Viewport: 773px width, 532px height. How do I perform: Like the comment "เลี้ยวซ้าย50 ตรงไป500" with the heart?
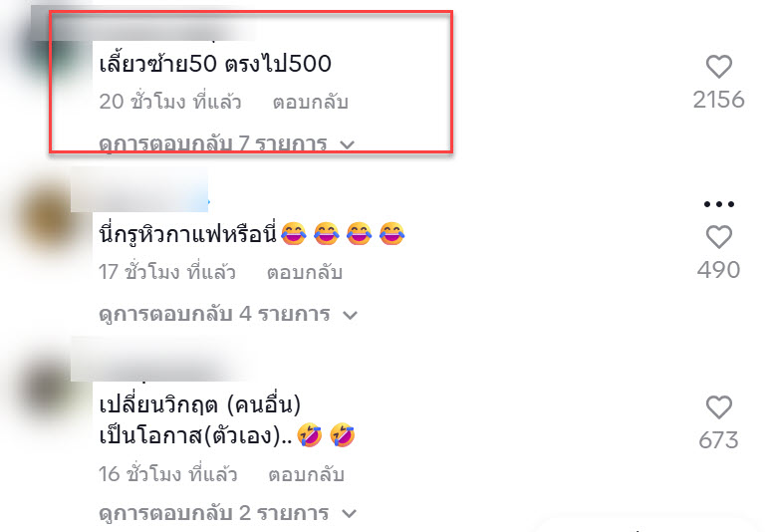[x=719, y=67]
